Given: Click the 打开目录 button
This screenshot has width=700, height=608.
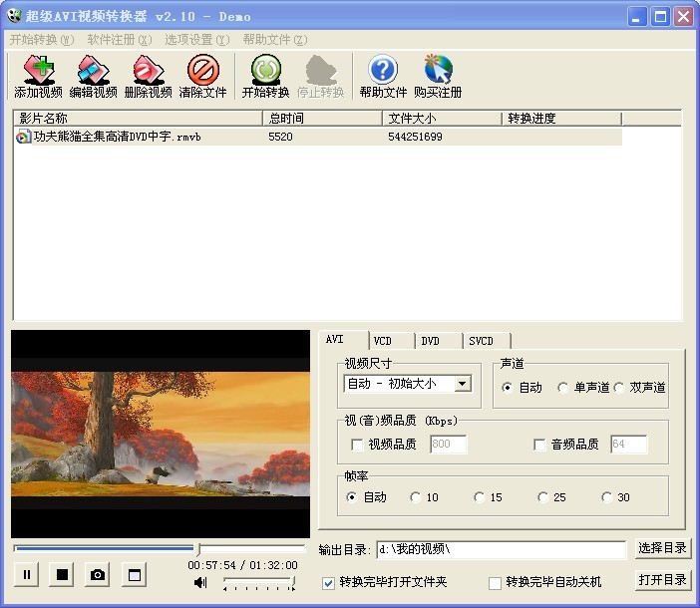Looking at the screenshot, I should [662, 580].
